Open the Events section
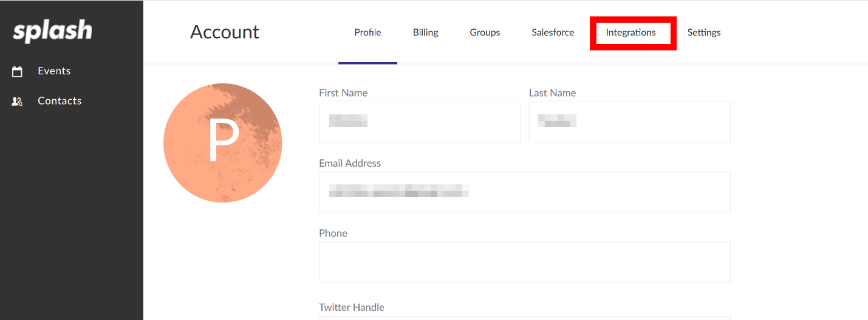The width and height of the screenshot is (868, 320). 54,71
